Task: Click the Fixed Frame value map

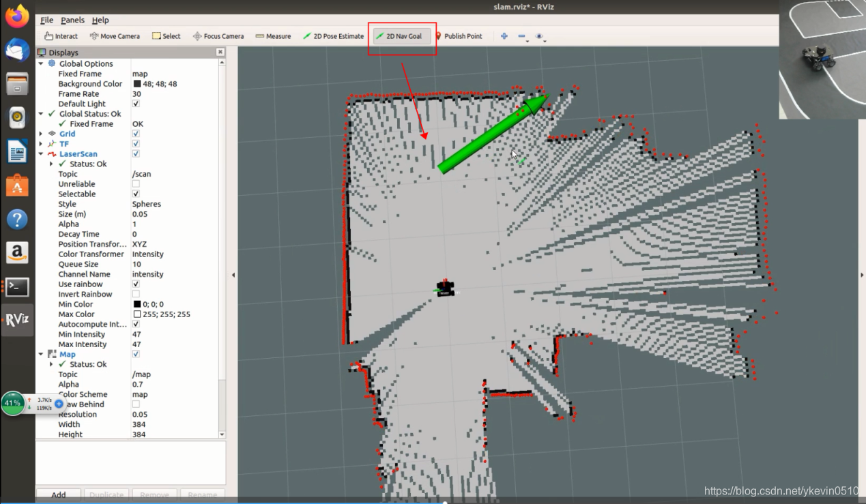Action: pyautogui.click(x=140, y=74)
